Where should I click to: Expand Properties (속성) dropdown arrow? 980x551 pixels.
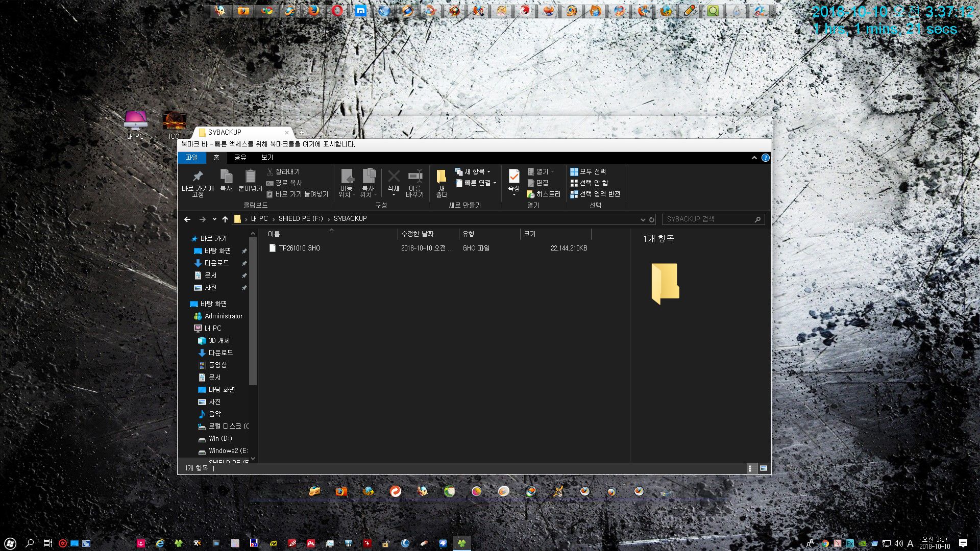point(514,195)
